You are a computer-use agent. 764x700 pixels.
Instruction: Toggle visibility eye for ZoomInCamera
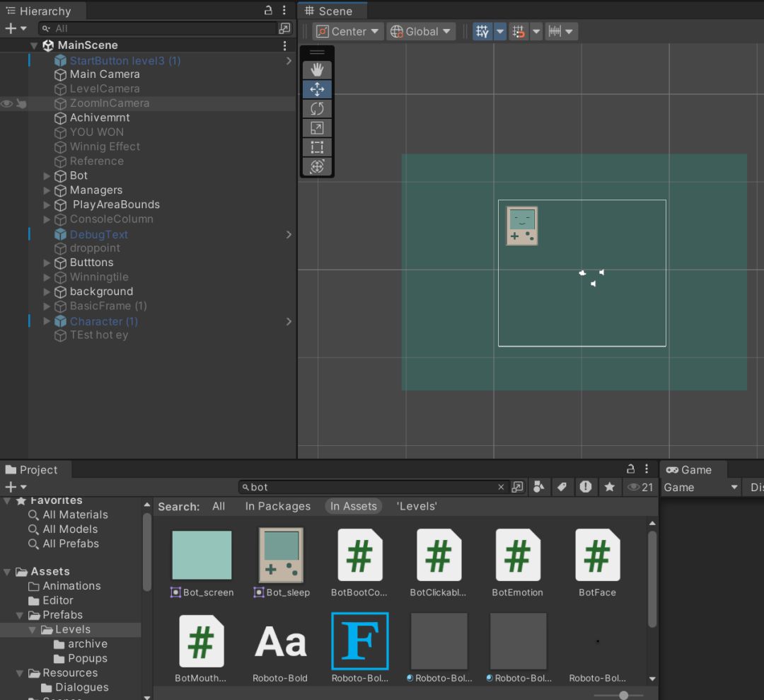point(7,103)
